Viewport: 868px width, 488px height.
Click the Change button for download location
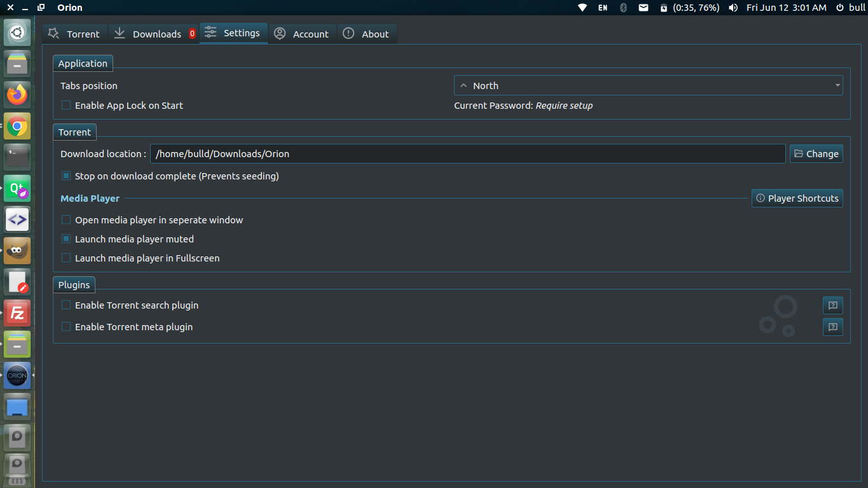[x=816, y=153]
